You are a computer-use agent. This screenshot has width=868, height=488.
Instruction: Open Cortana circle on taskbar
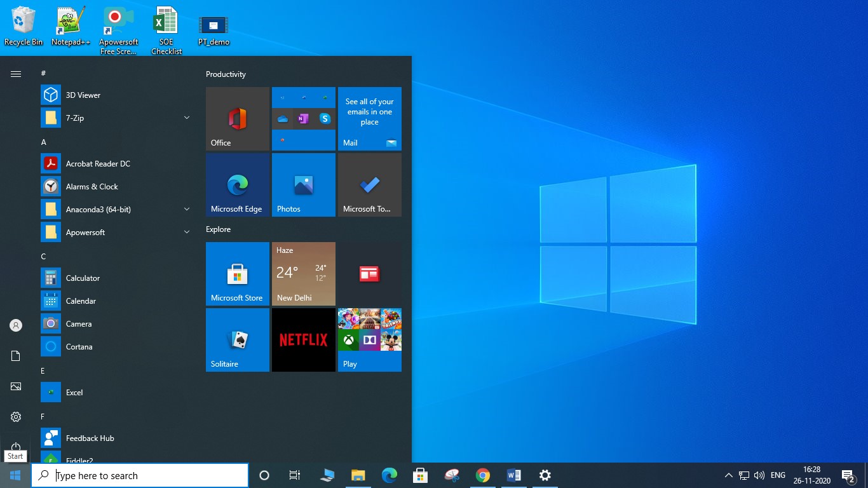point(264,475)
